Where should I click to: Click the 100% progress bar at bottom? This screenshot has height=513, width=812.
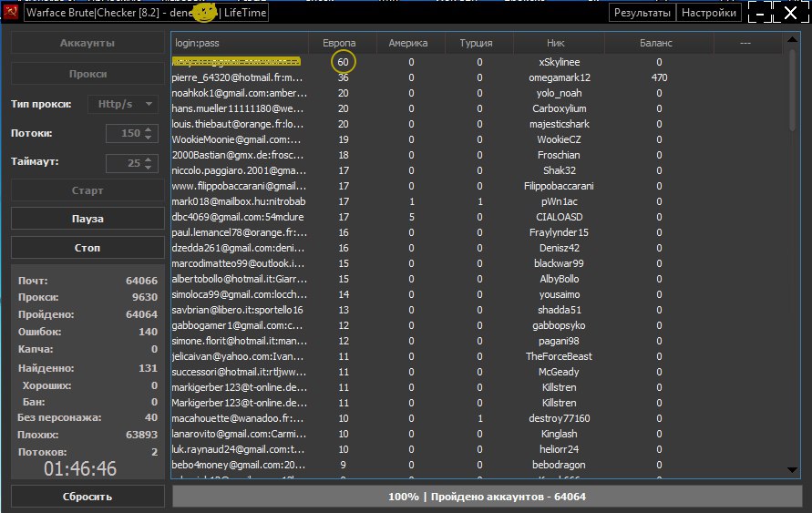[488, 497]
